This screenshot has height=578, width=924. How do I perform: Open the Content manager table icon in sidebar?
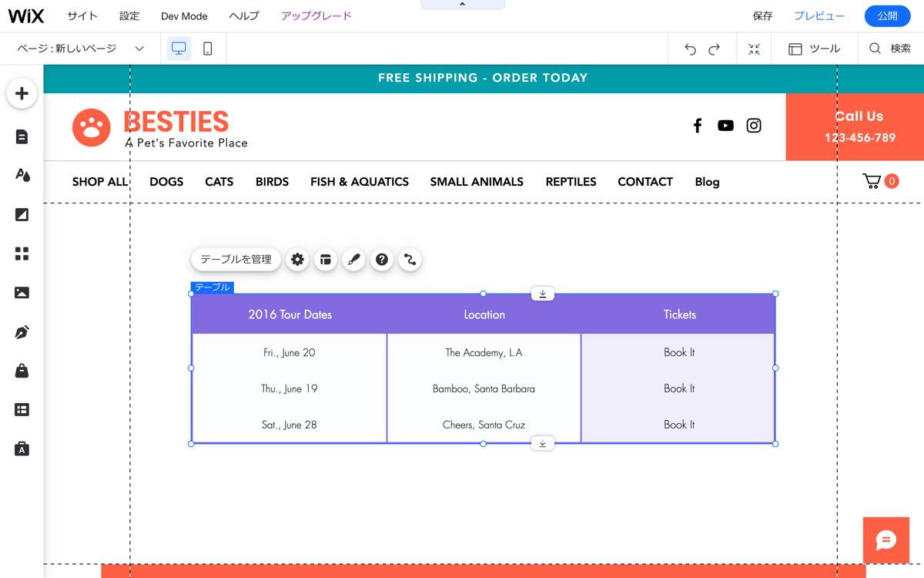click(x=22, y=410)
